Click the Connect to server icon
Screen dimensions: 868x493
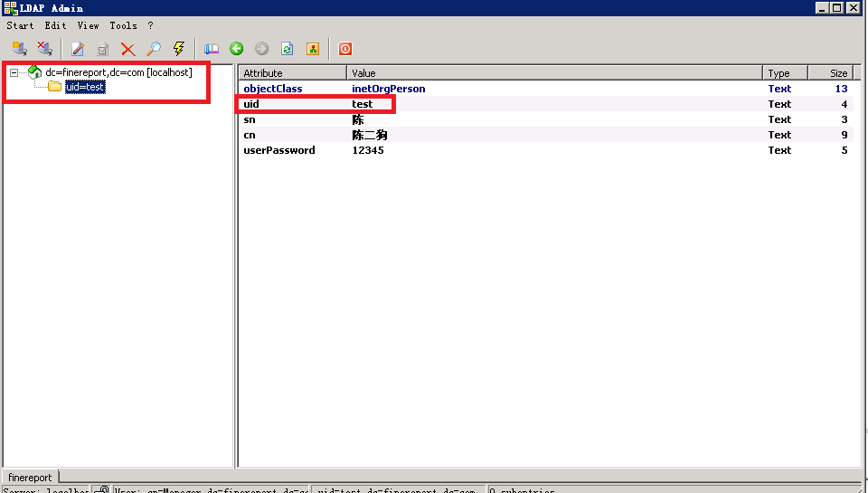click(19, 49)
